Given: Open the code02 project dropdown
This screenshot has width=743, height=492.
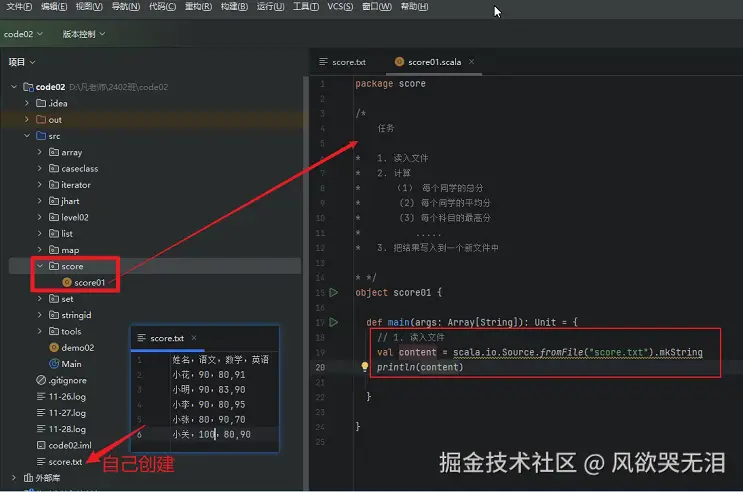Looking at the screenshot, I should click(23, 34).
